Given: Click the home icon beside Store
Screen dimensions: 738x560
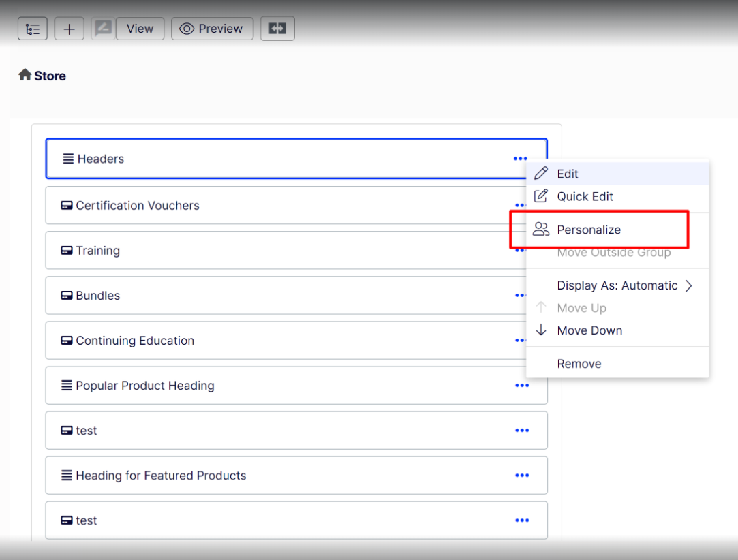Looking at the screenshot, I should [x=25, y=75].
